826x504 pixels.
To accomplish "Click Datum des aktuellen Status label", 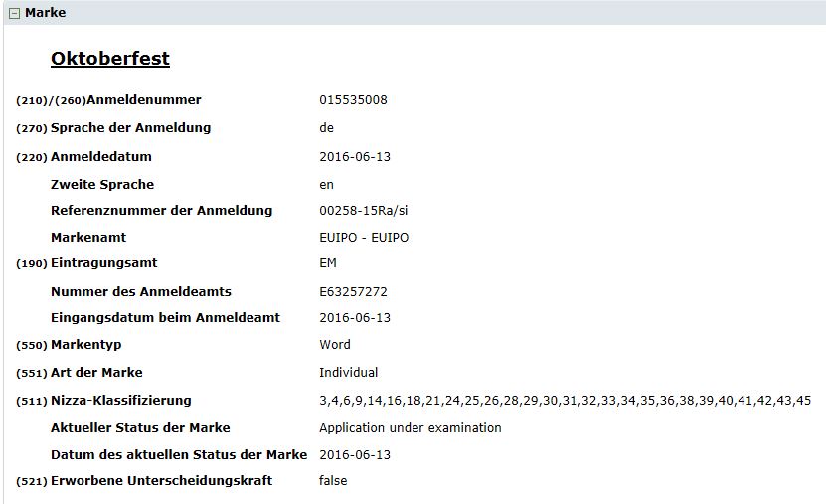I will pos(179,455).
